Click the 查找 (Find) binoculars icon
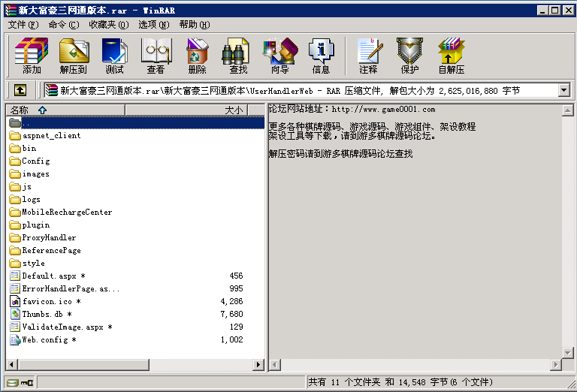The height and width of the screenshot is (392, 577). [x=238, y=56]
